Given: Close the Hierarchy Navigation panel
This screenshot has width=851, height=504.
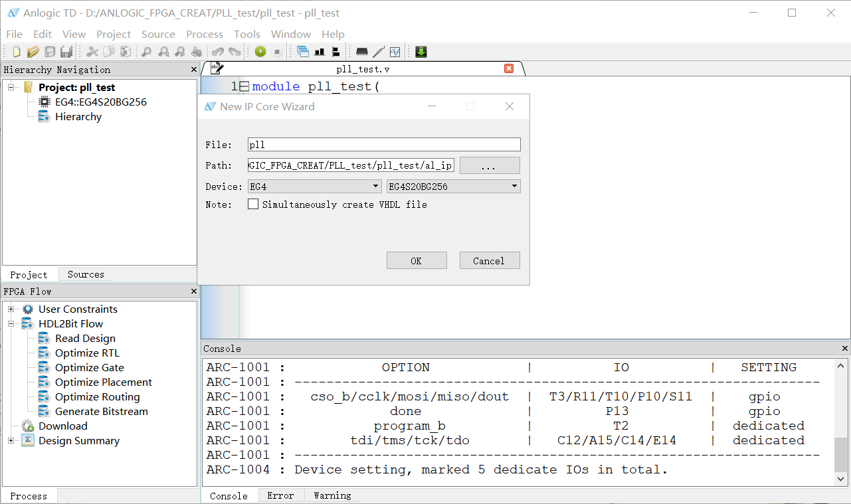Looking at the screenshot, I should click(x=194, y=70).
